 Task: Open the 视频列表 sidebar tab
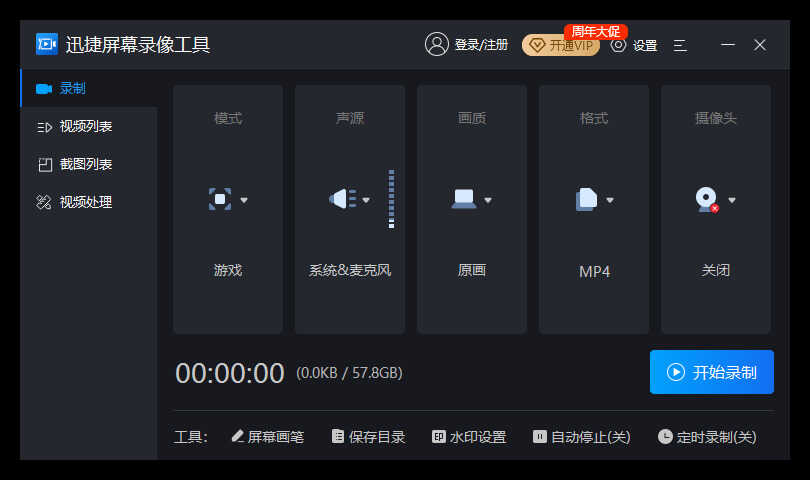[89, 127]
